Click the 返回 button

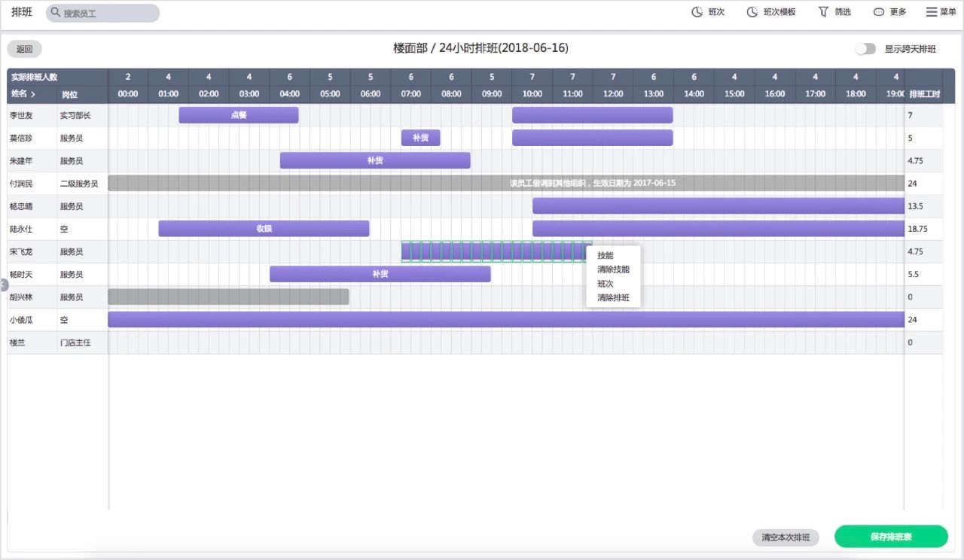[x=24, y=48]
